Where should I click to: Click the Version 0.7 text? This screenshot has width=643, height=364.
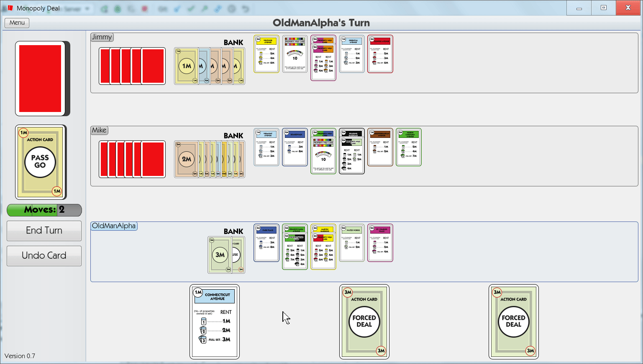20,356
